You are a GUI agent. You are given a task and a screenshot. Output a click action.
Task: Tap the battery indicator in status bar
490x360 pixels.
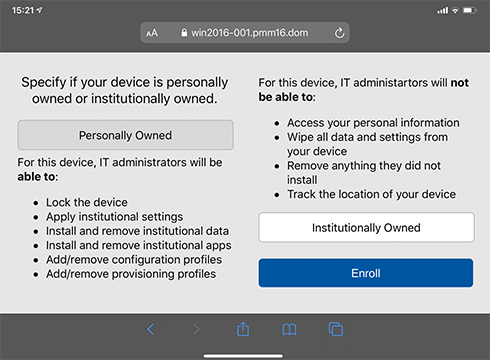tap(469, 11)
